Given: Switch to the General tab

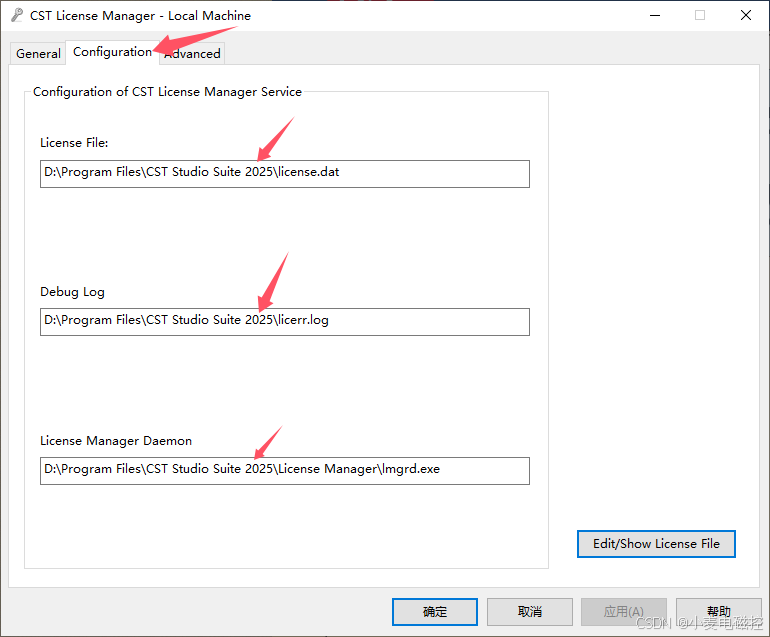Looking at the screenshot, I should tap(38, 54).
